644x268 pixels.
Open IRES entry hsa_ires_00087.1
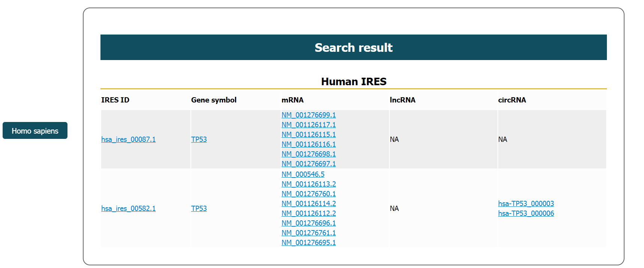click(128, 139)
